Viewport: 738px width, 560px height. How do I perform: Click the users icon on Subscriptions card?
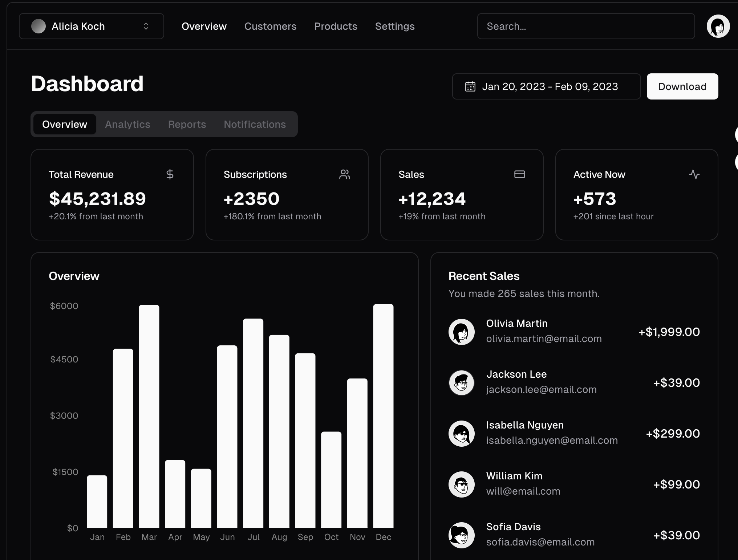345,174
